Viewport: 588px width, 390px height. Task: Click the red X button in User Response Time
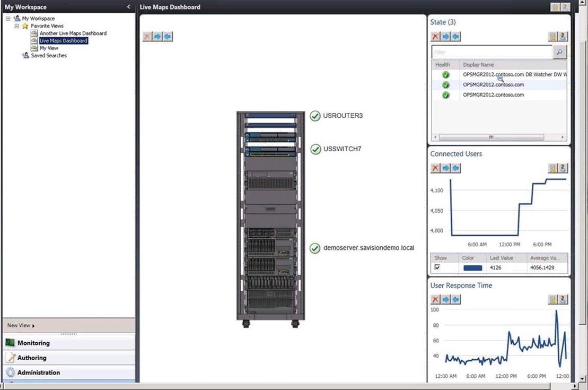(x=435, y=300)
